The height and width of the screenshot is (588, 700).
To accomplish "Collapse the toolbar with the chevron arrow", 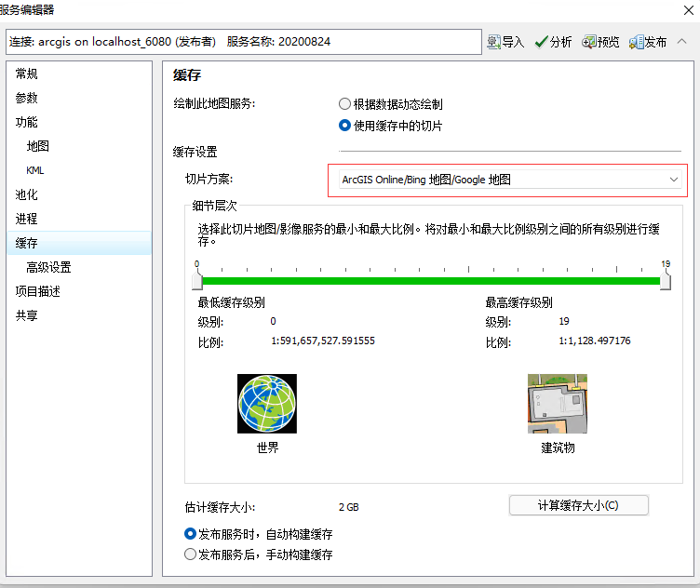I will (682, 42).
